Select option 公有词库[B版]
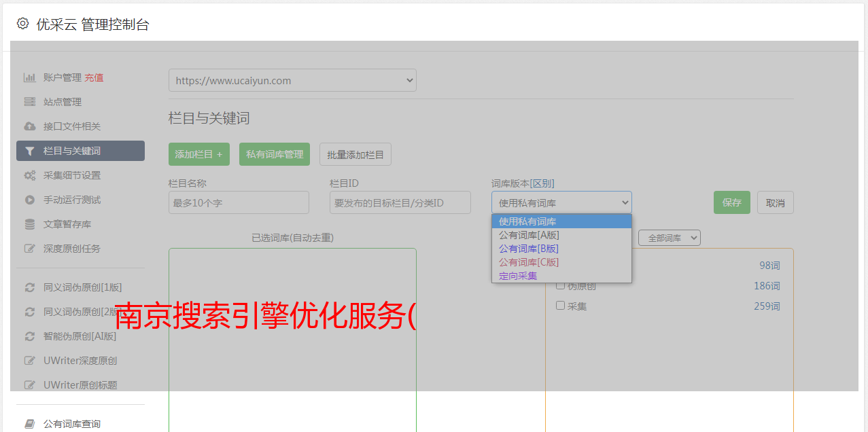Screen dimensions: 868x432 (x=561, y=249)
